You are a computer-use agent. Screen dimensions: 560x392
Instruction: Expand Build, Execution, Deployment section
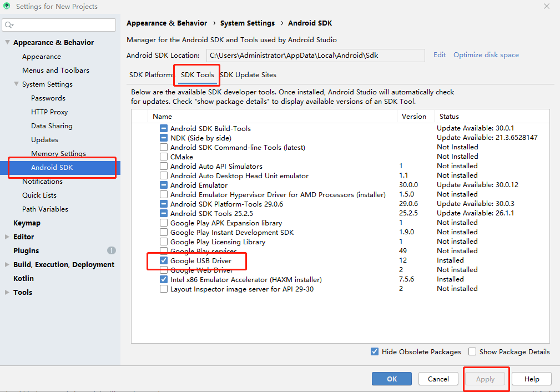[7, 264]
